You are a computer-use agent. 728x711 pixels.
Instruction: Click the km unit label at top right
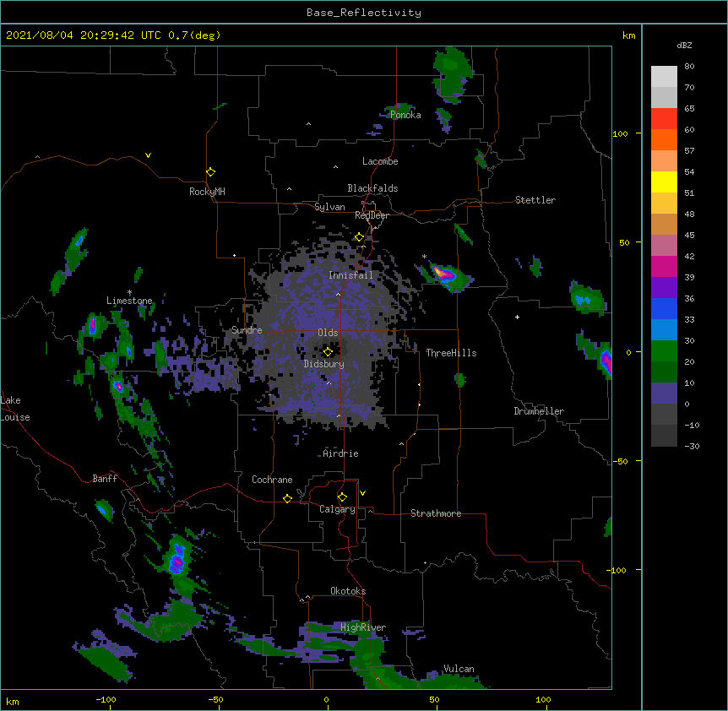(x=629, y=35)
